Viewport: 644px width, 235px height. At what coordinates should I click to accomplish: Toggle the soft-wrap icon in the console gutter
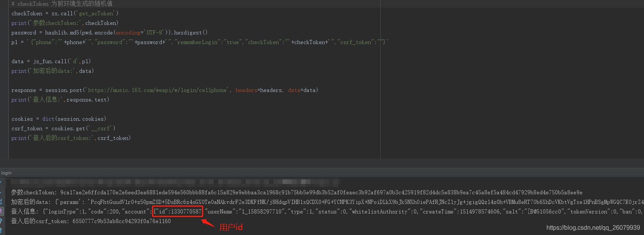click(1, 202)
